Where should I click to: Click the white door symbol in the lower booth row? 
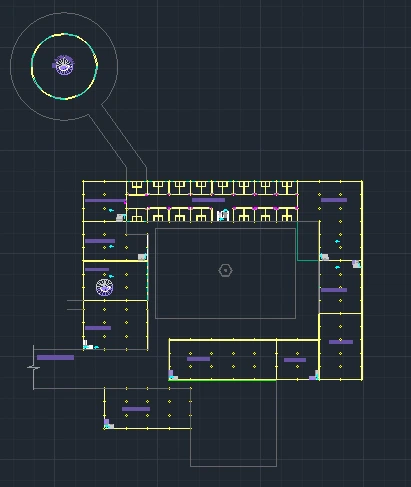point(223,215)
